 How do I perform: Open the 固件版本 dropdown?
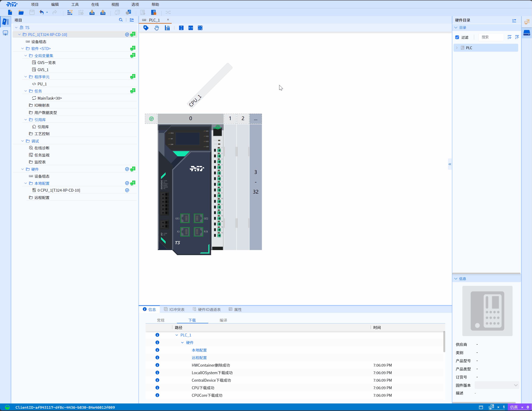[497, 385]
